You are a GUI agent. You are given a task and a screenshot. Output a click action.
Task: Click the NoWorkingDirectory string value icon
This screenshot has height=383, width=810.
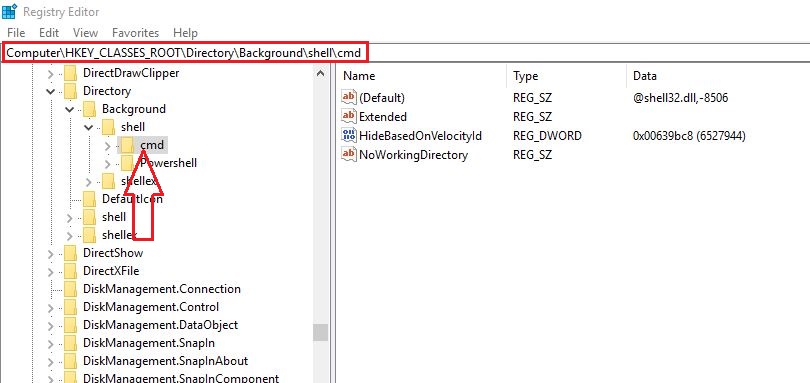tap(349, 155)
